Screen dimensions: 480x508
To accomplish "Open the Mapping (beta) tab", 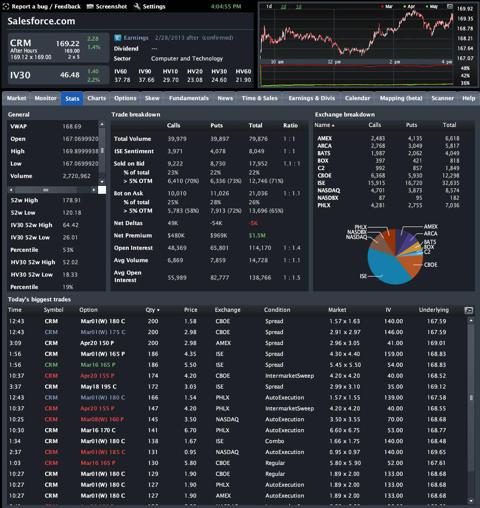I will coord(401,98).
